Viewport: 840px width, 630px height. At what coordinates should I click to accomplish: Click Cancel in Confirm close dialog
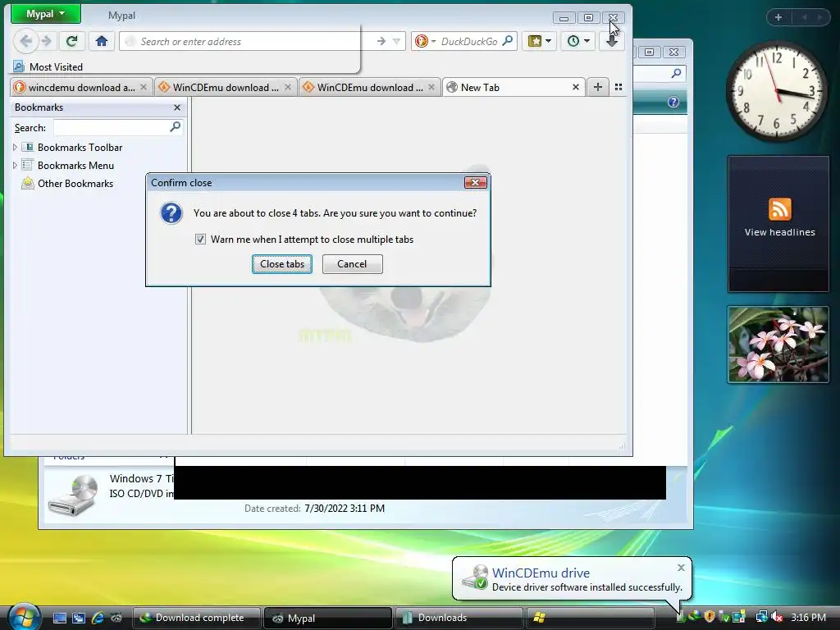tap(352, 264)
